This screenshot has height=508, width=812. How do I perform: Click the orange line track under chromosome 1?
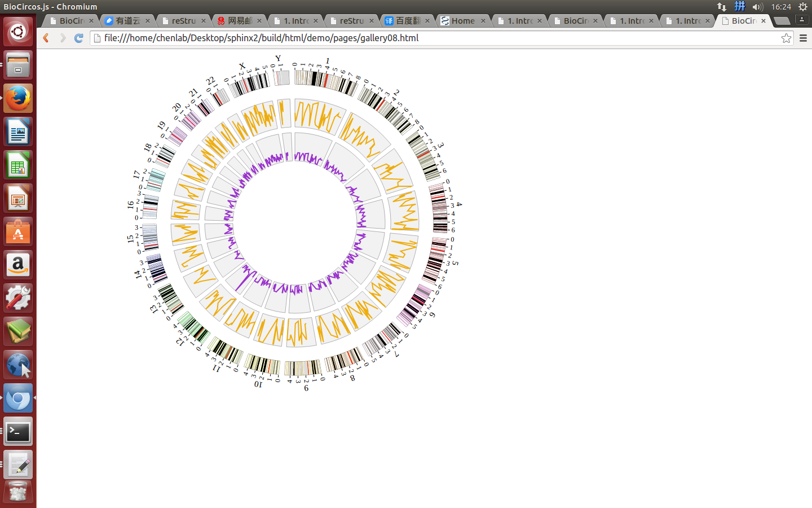pos(320,116)
